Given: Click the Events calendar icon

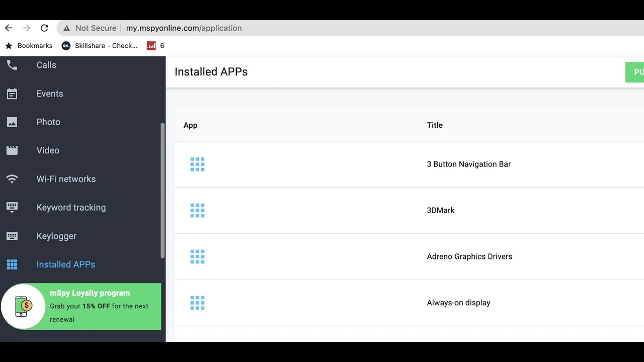Looking at the screenshot, I should [12, 94].
